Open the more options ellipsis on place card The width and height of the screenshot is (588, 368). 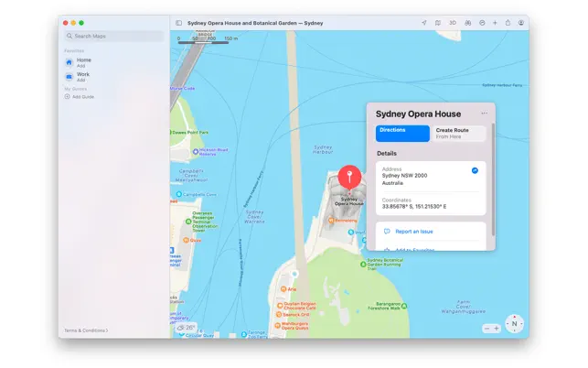coord(485,113)
